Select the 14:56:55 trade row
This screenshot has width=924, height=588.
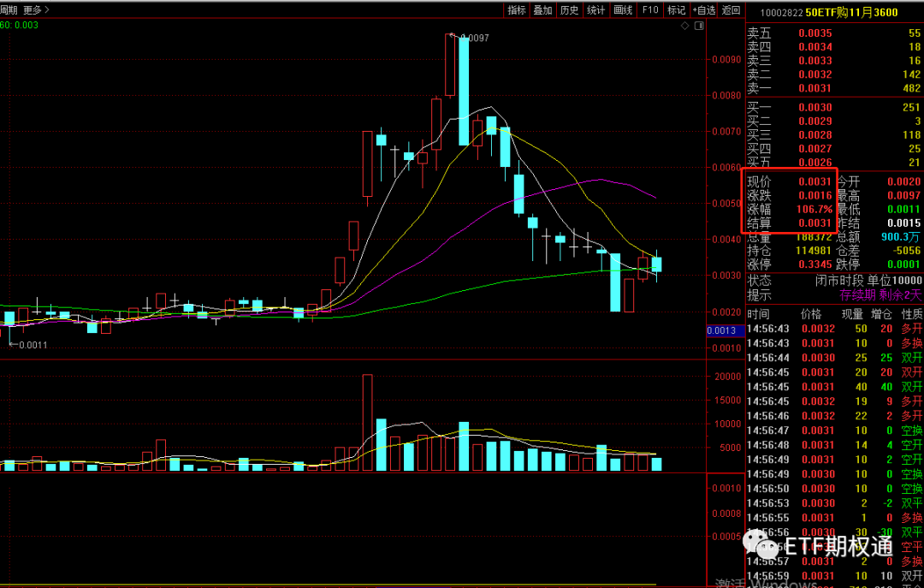click(834, 518)
